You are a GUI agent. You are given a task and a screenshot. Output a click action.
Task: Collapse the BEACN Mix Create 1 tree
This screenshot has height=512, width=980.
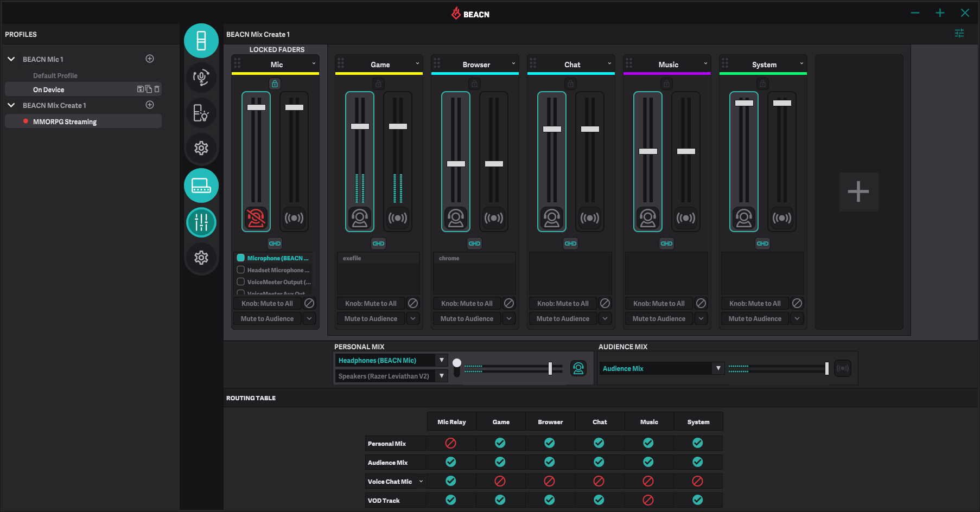coord(11,105)
